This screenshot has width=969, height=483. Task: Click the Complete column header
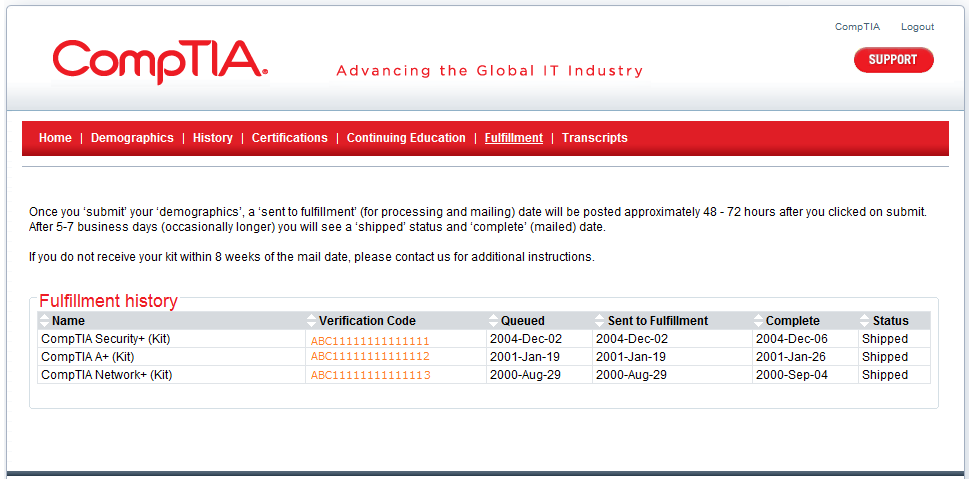[x=792, y=321]
